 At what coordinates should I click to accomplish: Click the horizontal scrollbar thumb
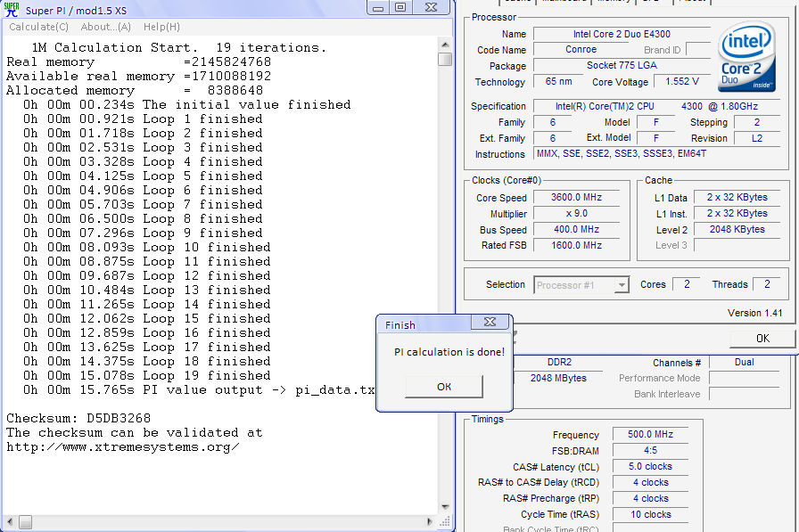[26, 522]
